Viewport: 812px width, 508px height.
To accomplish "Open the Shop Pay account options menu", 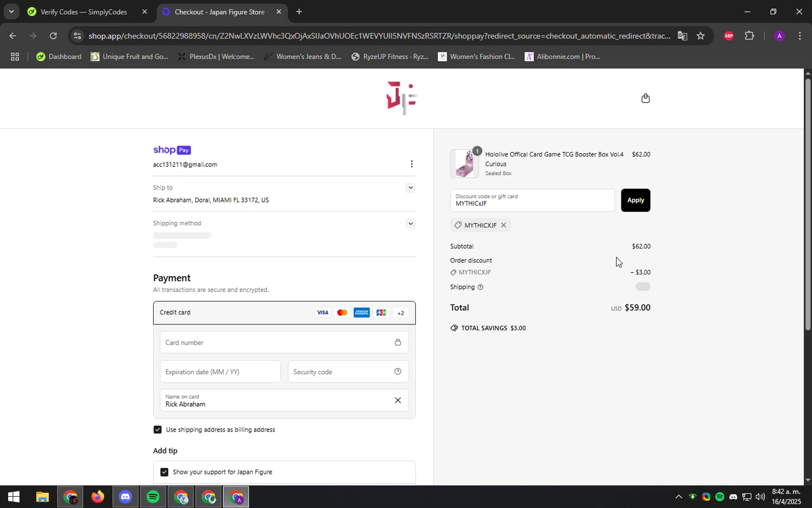I will [x=411, y=164].
